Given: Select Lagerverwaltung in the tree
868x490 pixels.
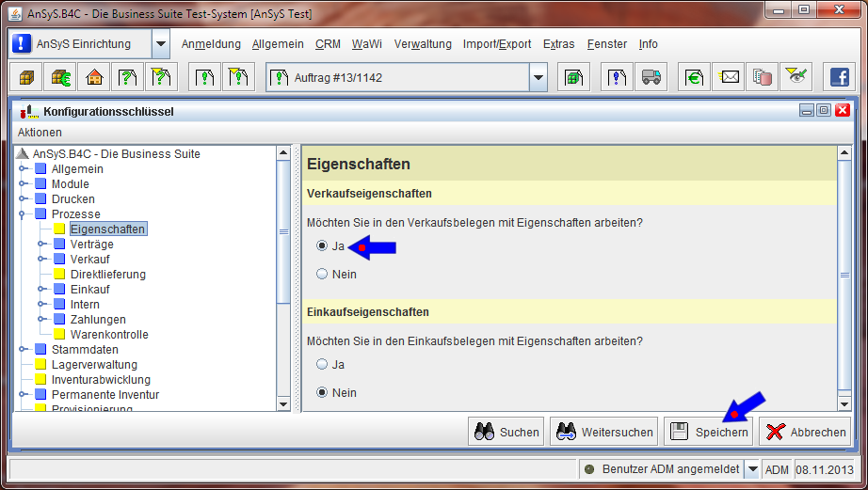Looking at the screenshot, I should 94,365.
